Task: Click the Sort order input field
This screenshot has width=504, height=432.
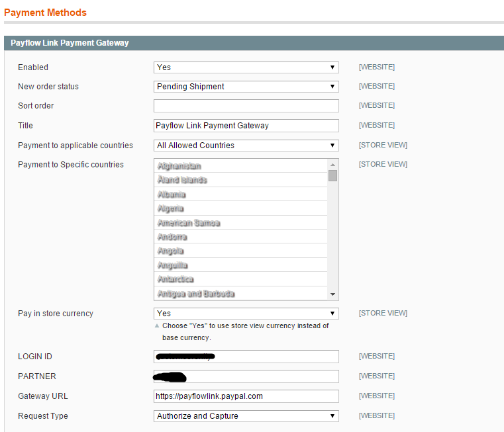Action: [x=246, y=106]
